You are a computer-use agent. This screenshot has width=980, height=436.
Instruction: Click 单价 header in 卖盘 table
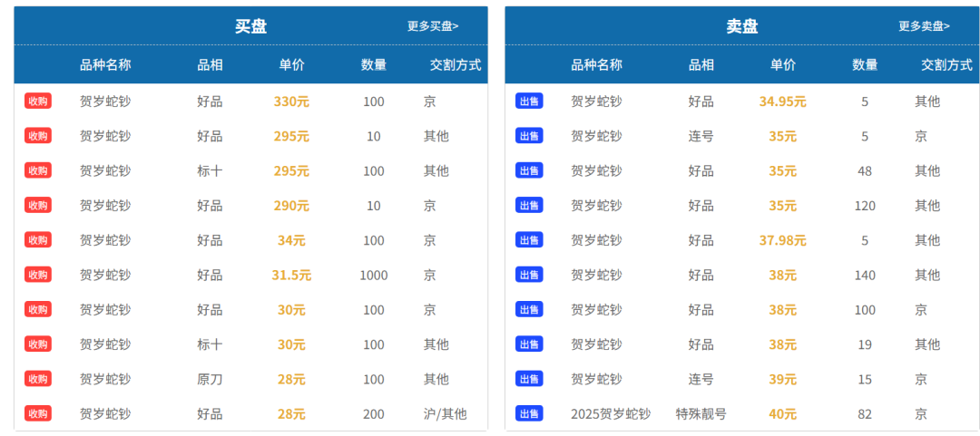pyautogui.click(x=782, y=64)
